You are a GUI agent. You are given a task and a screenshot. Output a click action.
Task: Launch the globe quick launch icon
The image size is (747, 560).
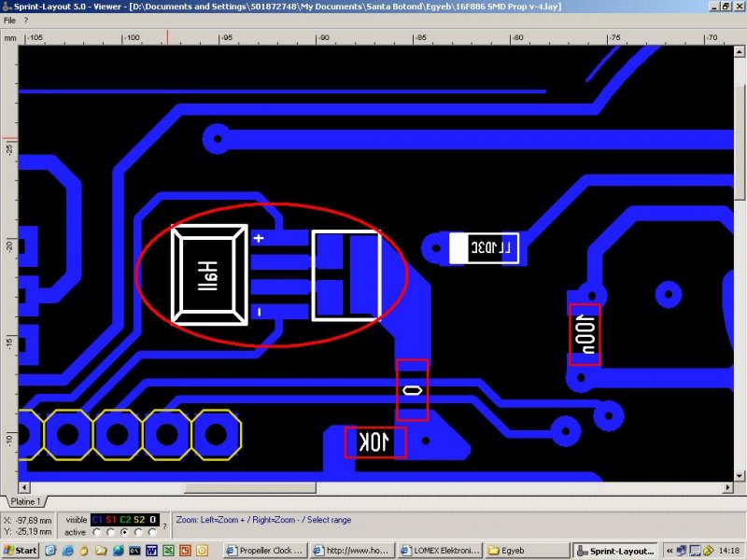(118, 551)
